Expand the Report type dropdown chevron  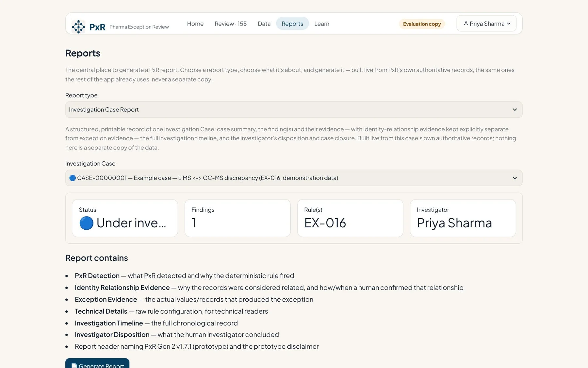[515, 110]
